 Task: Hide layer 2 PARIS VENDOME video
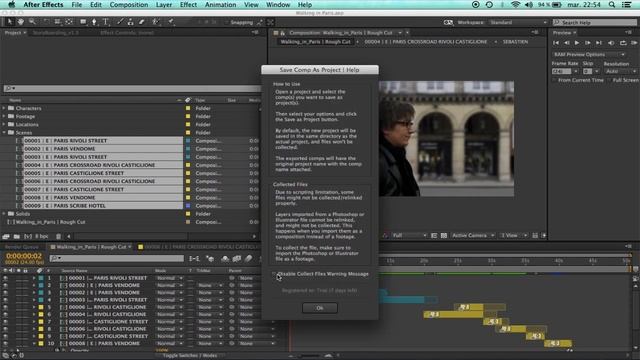[x=5, y=285]
